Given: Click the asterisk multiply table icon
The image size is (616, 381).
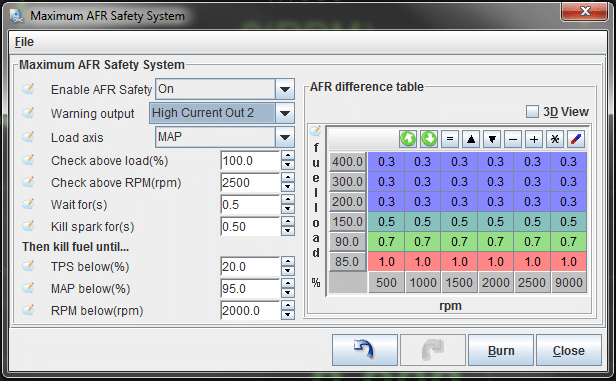Looking at the screenshot, I should click(x=555, y=139).
